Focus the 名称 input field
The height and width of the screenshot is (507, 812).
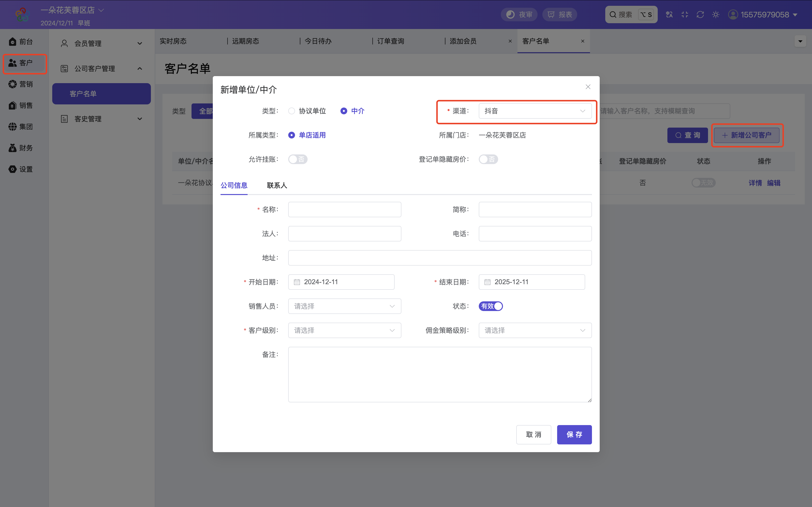[345, 210]
